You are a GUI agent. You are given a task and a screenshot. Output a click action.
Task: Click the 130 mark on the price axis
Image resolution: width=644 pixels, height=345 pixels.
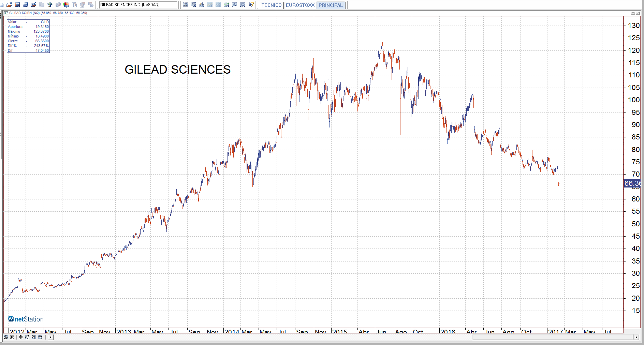634,26
